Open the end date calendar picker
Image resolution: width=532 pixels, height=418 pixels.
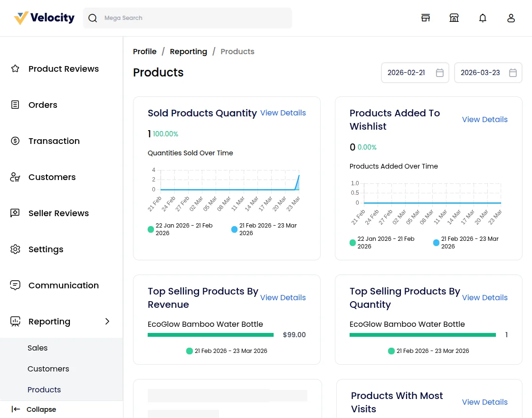point(513,73)
